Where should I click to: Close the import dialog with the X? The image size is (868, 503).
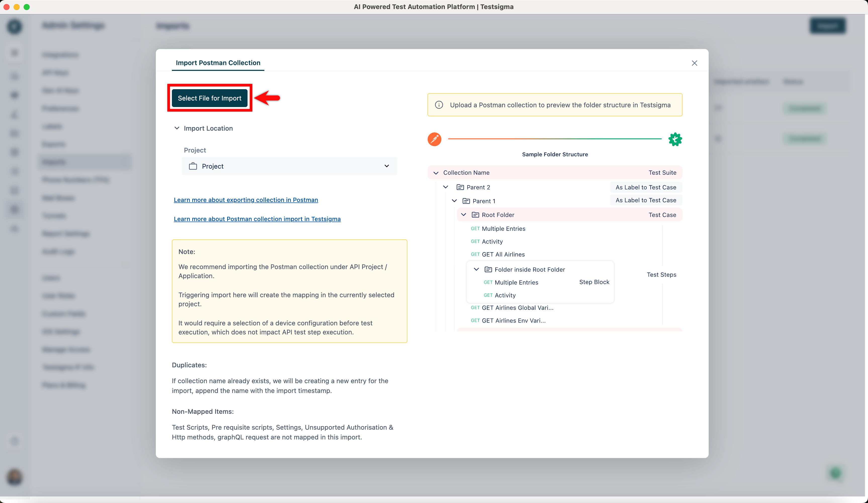pyautogui.click(x=694, y=63)
